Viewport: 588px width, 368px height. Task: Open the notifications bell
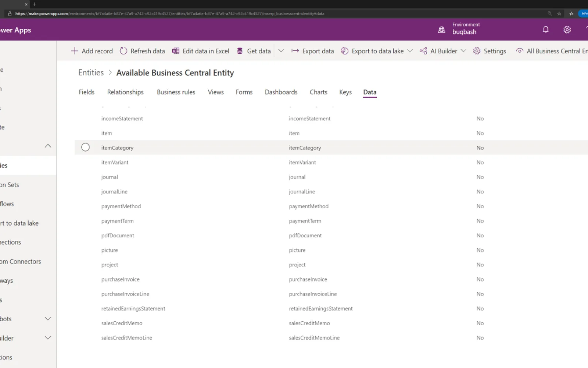(546, 29)
